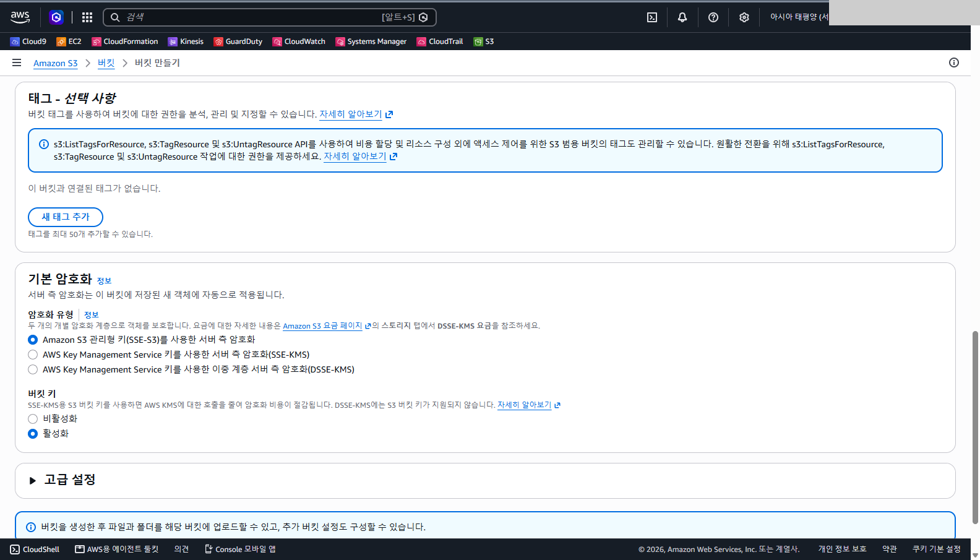Open 정보 link next to 기본 암호화
This screenshot has width=980, height=560.
coord(104,281)
